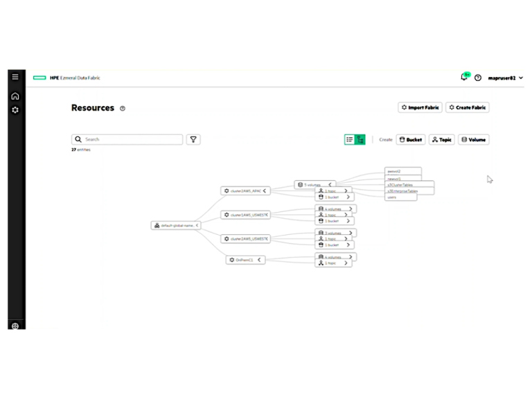The height and width of the screenshot is (399, 532).
Task: Click Create Fabric button
Action: click(468, 107)
